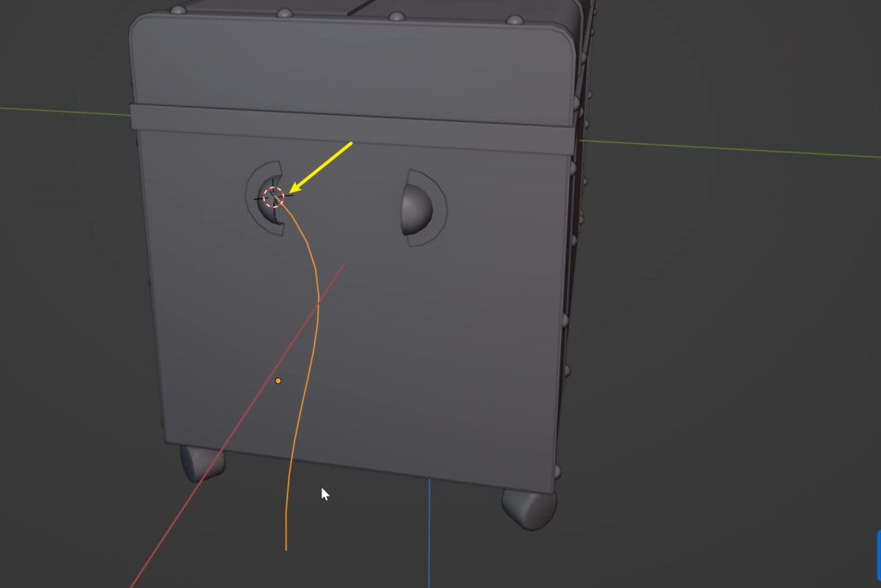
Task: Select the right handle's curved bracket
Action: 438,208
